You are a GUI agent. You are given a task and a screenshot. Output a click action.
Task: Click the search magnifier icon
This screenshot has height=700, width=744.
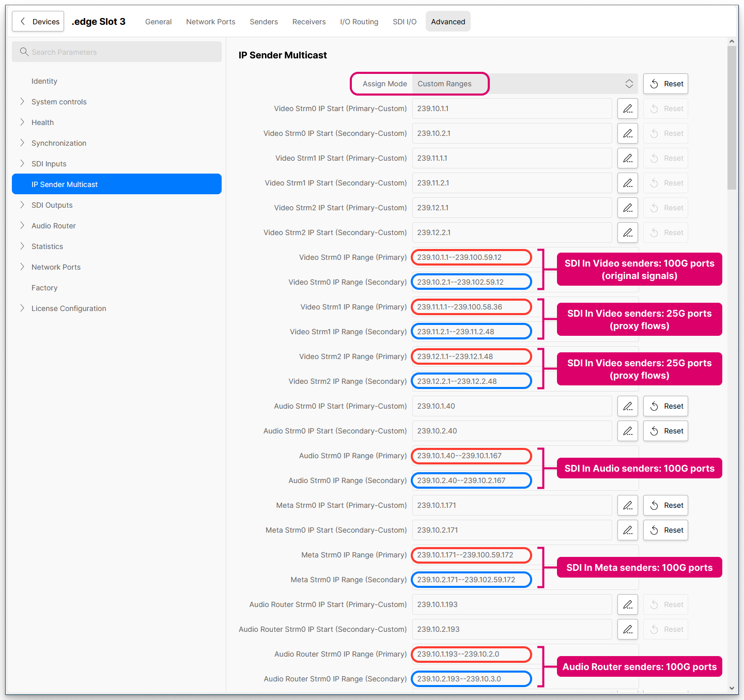point(24,52)
